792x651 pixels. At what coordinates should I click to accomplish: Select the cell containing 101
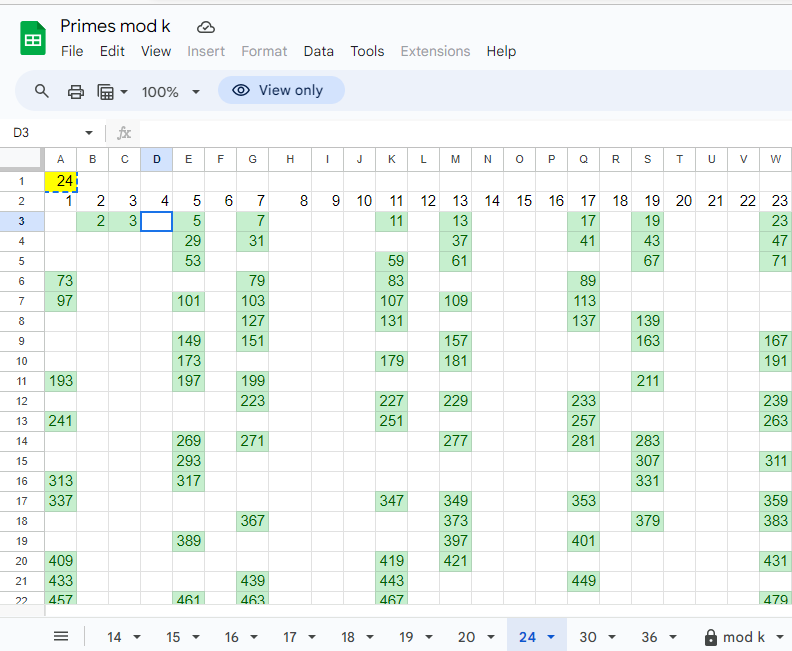point(188,301)
